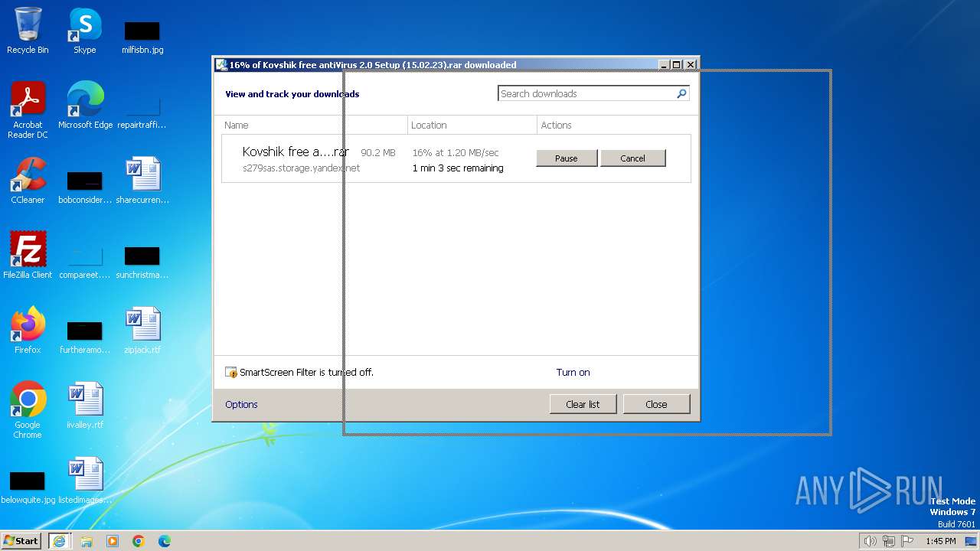The image size is (980, 551).
Task: Click the '1 min 3 sec remaining' text
Action: tap(458, 168)
